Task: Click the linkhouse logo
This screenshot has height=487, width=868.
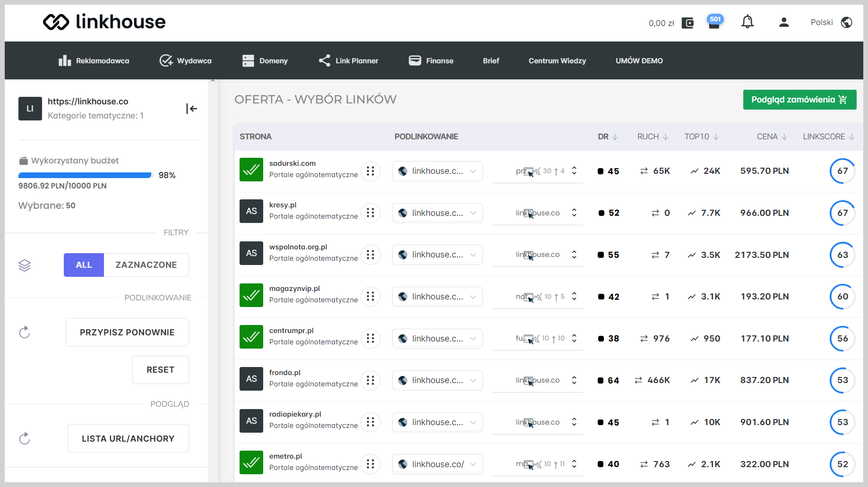Action: [x=104, y=22]
